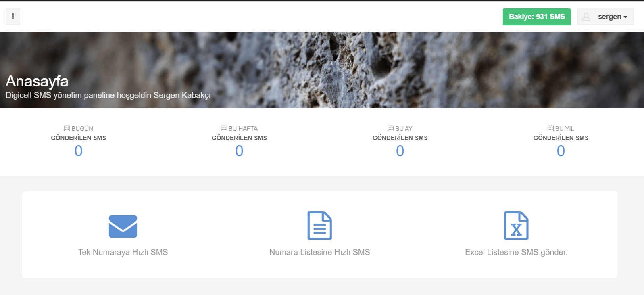This screenshot has height=295, width=644.
Task: Open Numara Listesine Hızlı SMS link
Action: click(x=319, y=252)
